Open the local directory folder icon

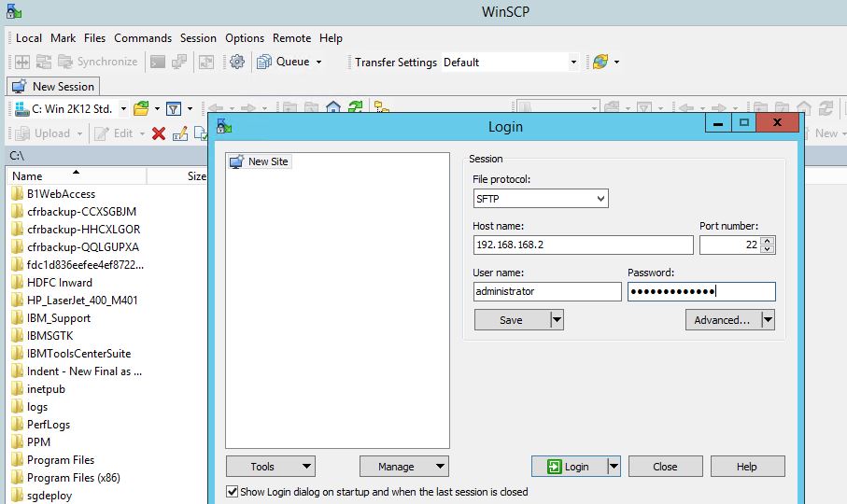pyautogui.click(x=141, y=108)
